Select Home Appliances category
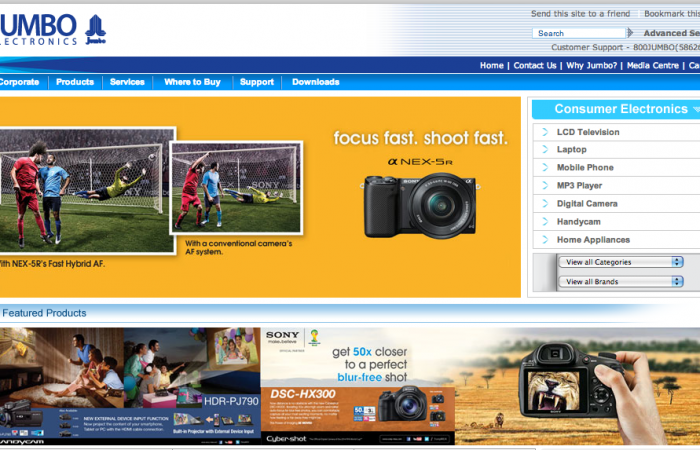 (x=593, y=240)
